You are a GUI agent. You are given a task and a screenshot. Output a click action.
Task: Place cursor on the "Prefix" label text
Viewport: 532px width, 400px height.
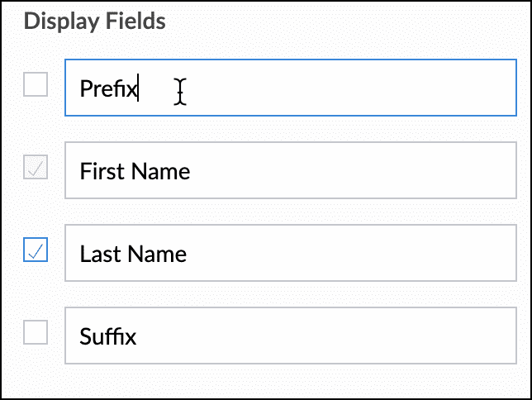(107, 88)
